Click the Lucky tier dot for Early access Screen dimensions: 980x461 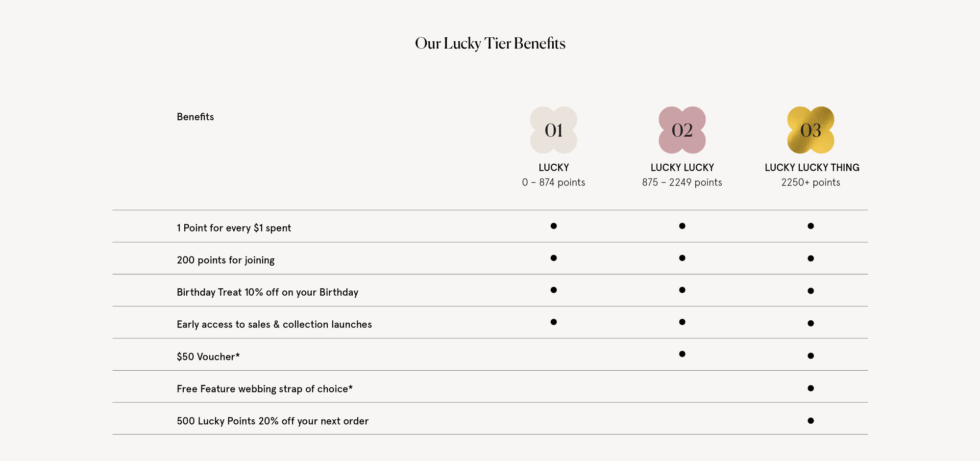554,322
